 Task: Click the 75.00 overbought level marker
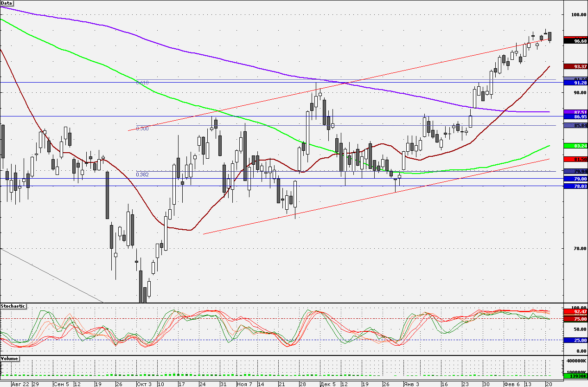pyautogui.click(x=575, y=319)
